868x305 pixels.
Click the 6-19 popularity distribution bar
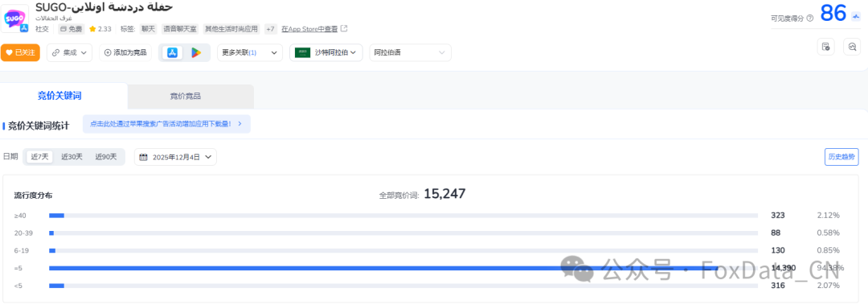click(403, 250)
